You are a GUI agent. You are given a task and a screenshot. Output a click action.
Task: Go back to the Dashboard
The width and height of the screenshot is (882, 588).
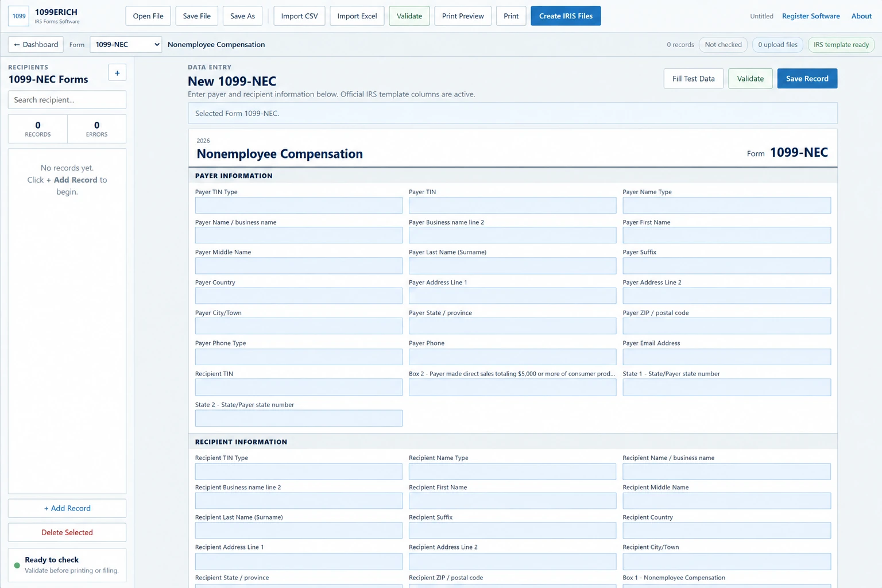(x=36, y=44)
